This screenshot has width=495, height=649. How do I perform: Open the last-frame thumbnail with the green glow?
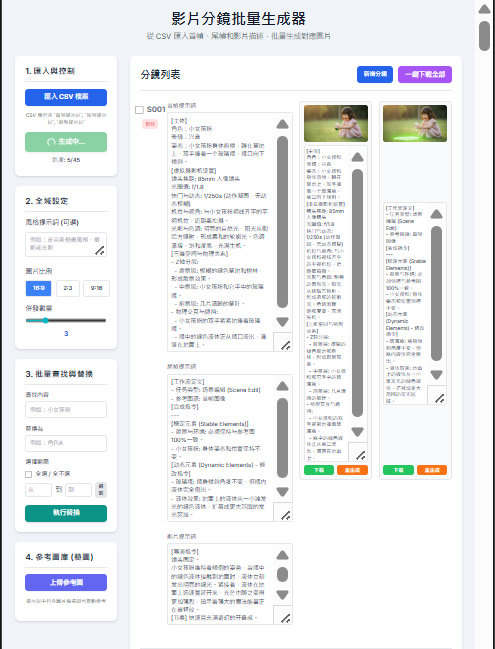(x=415, y=123)
